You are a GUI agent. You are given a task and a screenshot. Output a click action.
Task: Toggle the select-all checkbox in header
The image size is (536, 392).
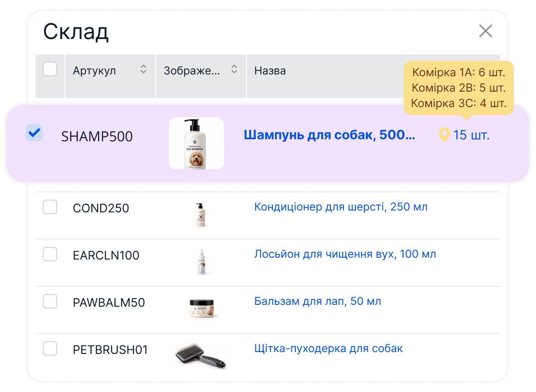50,69
